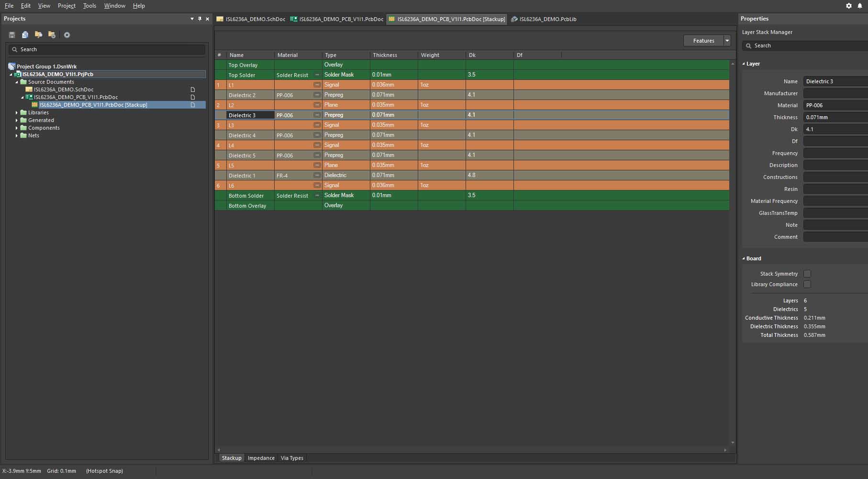Click the Projects panel search field
This screenshot has width=868, height=479.
pyautogui.click(x=110, y=49)
